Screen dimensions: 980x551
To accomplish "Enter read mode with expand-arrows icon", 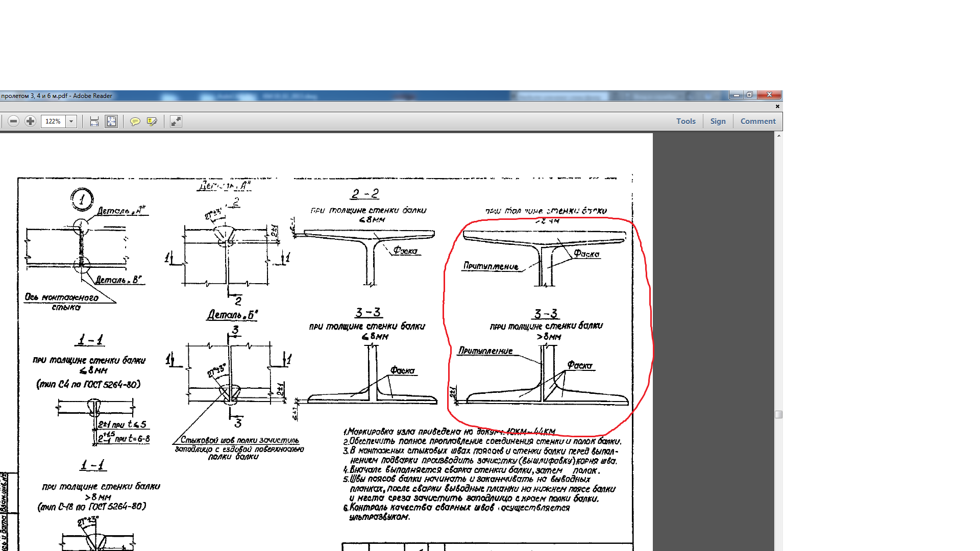I will [176, 121].
